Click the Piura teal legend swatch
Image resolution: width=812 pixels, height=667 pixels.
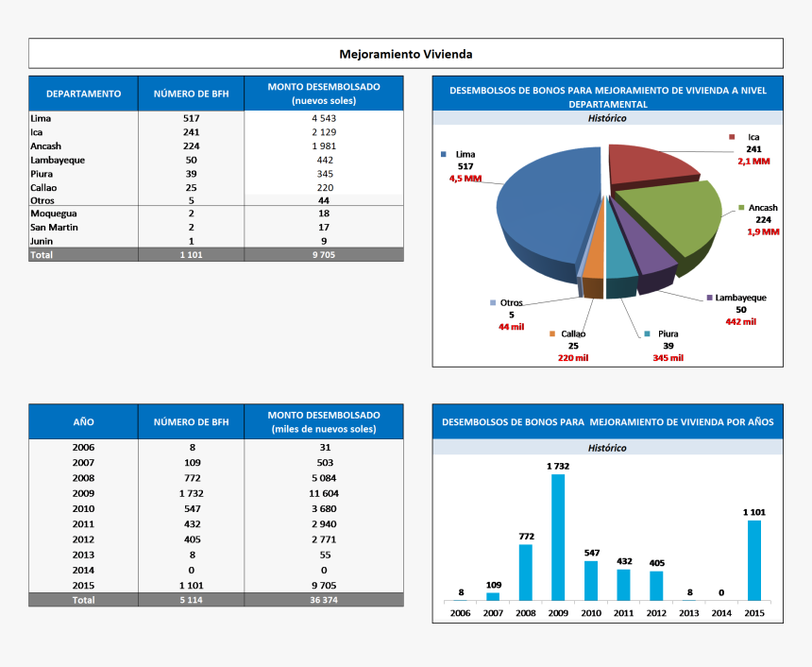tap(648, 333)
